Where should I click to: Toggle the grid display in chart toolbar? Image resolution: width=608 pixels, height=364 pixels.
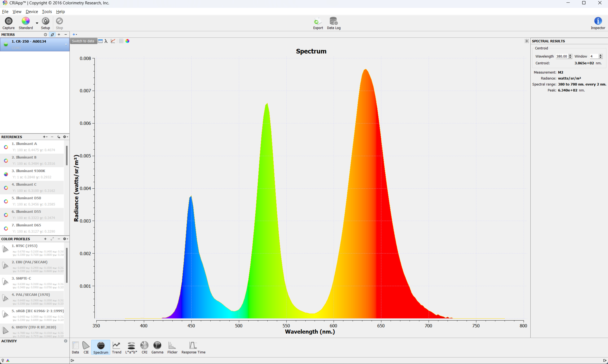(x=121, y=41)
